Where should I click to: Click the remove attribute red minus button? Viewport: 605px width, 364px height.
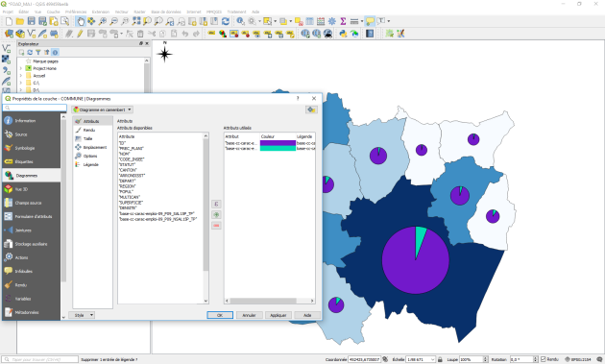216,226
